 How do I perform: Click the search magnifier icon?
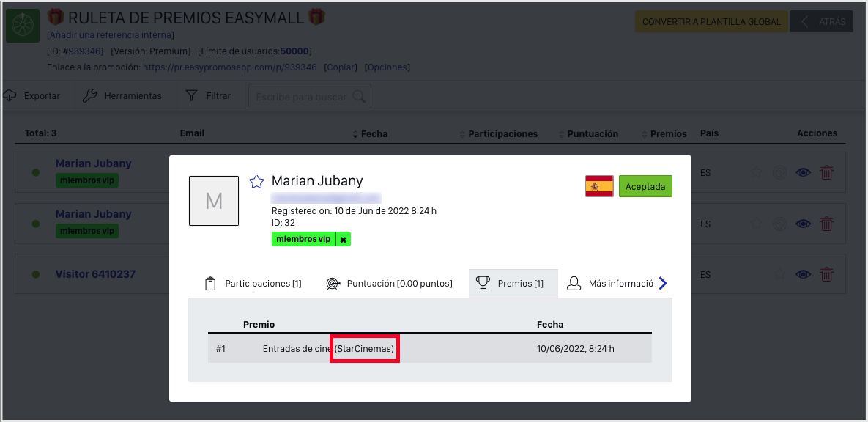[359, 97]
